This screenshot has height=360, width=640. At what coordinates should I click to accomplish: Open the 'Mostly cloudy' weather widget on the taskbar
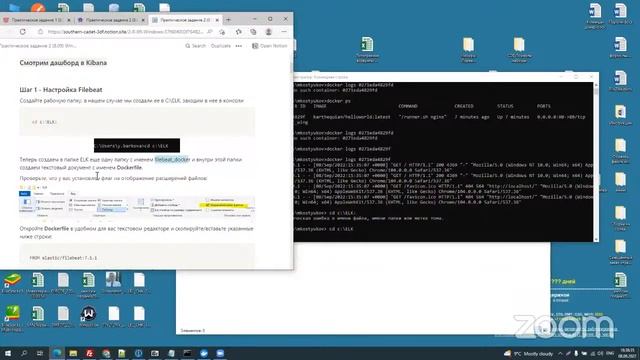pos(529,353)
